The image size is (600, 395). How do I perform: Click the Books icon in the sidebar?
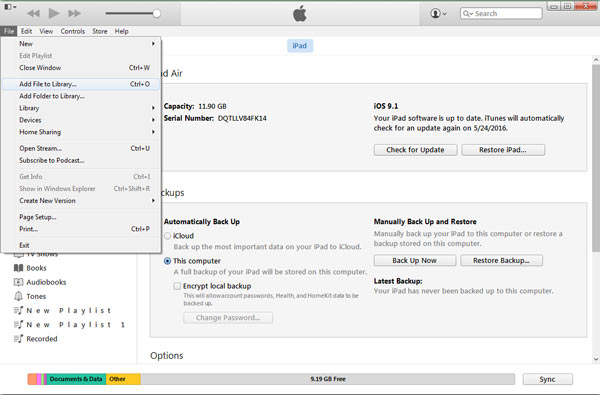click(18, 268)
